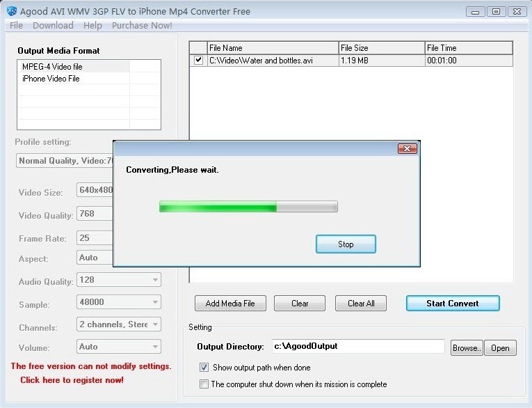Click the Clear button
The image size is (532, 408).
pos(300,304)
